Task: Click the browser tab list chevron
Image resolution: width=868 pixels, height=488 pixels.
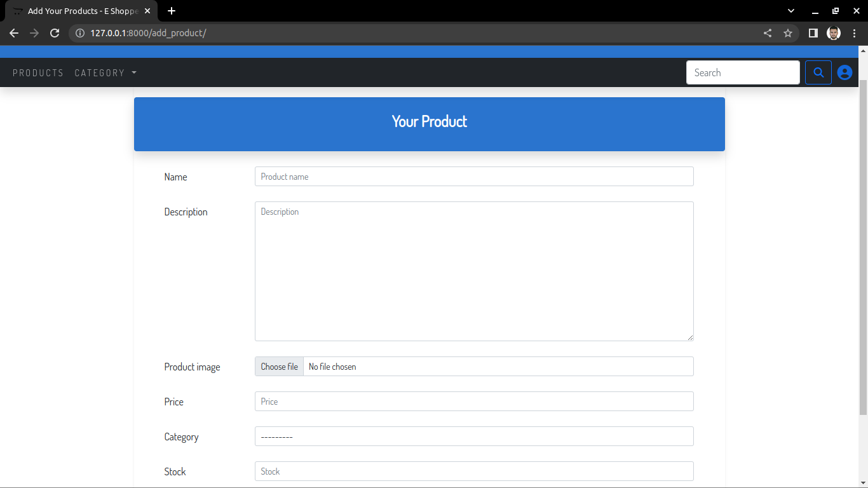Action: (x=790, y=10)
